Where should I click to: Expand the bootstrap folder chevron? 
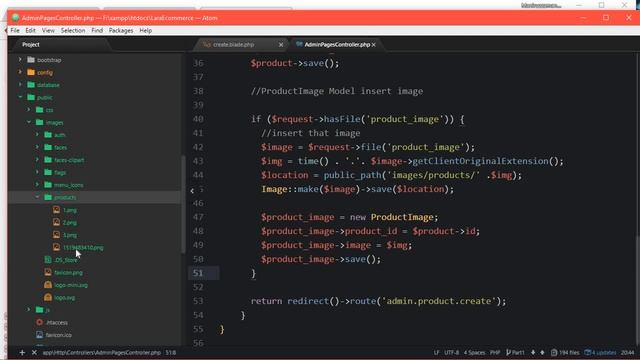pyautogui.click(x=20, y=60)
